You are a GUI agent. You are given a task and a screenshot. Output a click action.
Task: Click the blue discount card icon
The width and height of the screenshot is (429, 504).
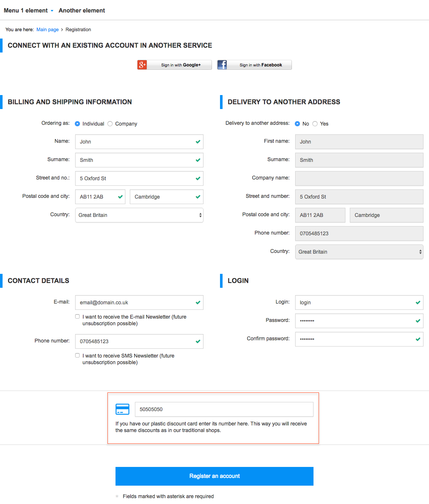coord(122,409)
